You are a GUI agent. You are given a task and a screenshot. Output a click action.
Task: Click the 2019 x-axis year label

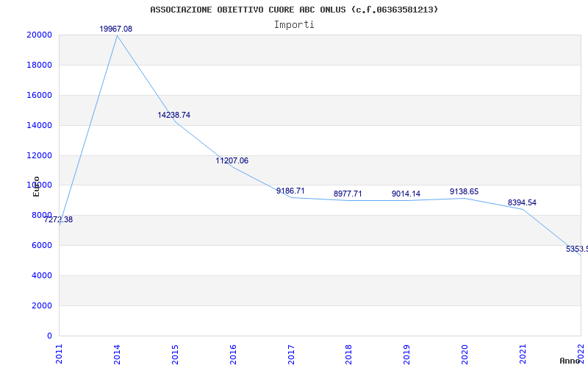pos(407,354)
